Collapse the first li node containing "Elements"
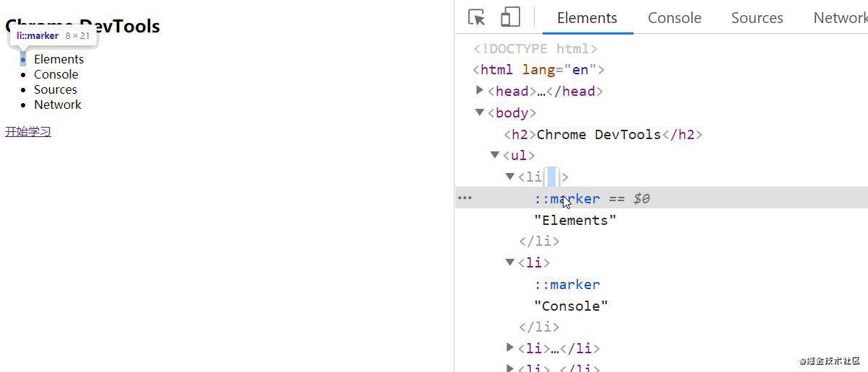 click(509, 176)
